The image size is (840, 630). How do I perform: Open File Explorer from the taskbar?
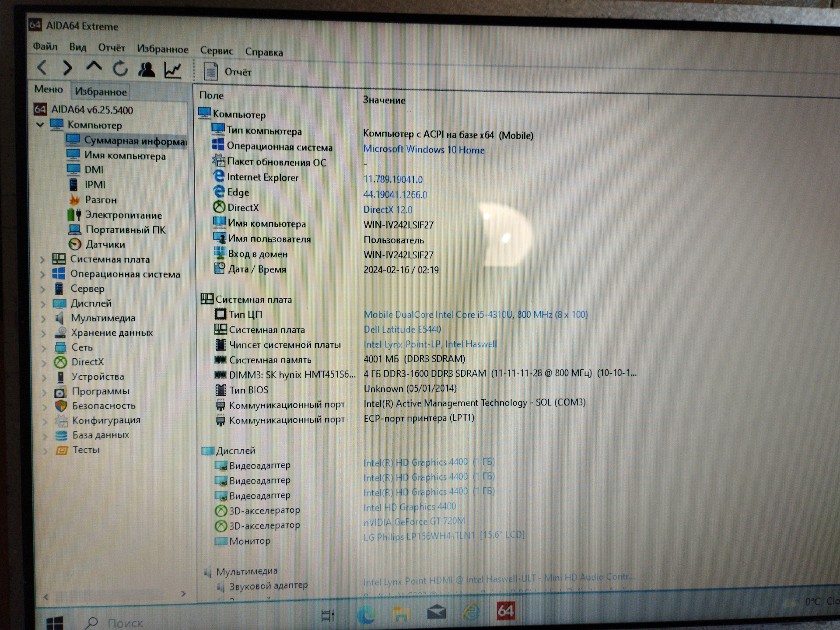[x=400, y=614]
